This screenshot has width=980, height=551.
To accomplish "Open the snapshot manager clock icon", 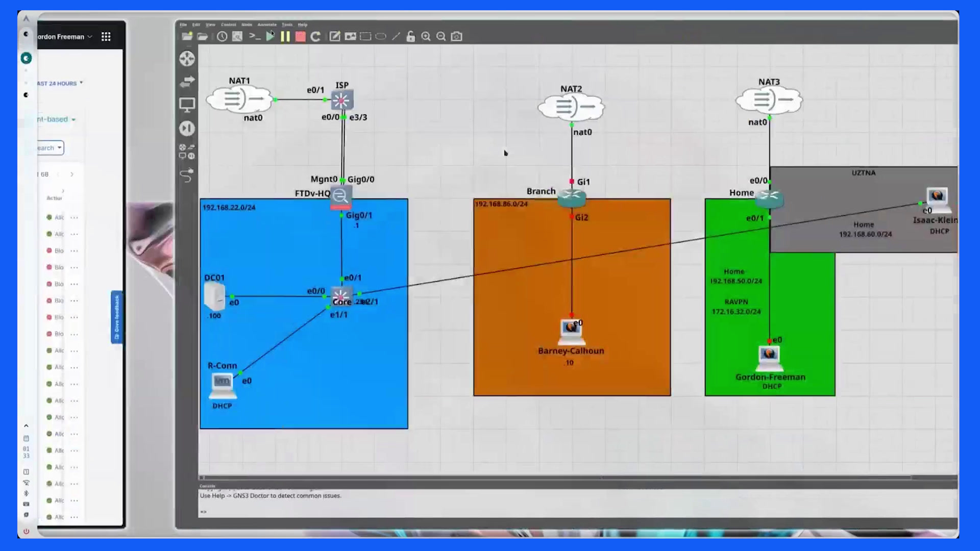I will (222, 36).
